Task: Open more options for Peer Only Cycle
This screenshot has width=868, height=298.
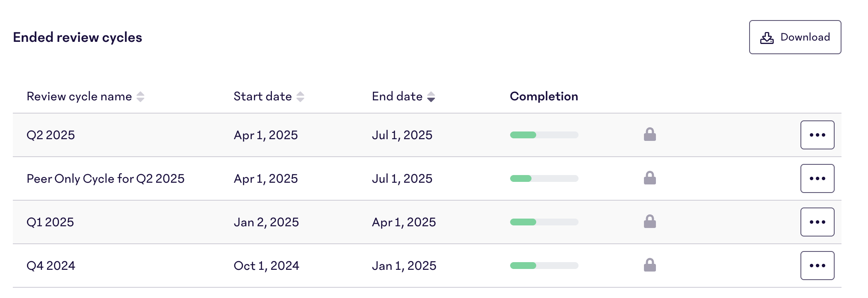Action: point(817,178)
